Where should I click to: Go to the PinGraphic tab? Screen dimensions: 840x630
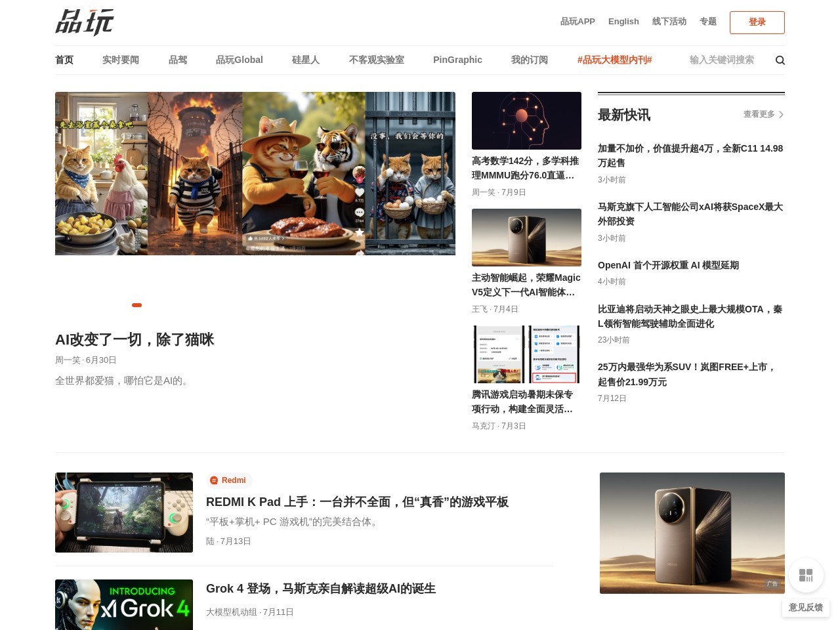[x=457, y=60]
